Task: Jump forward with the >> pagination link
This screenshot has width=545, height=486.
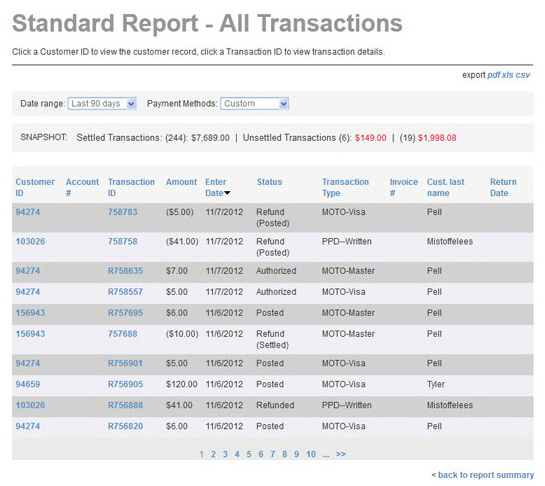Action: tap(341, 454)
